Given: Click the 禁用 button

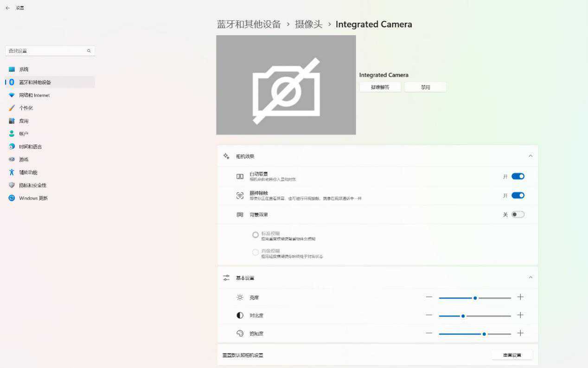Looking at the screenshot, I should click(x=426, y=87).
